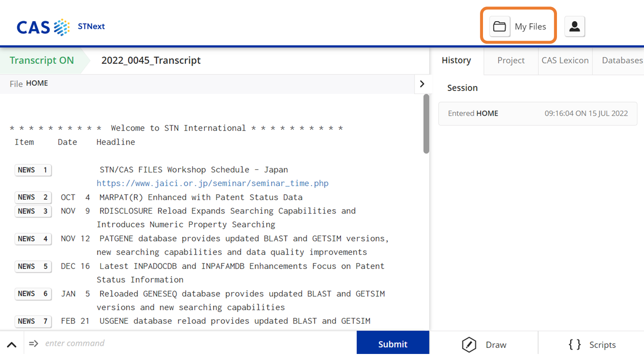This screenshot has width=644, height=362.
Task: Click the transcript vertical scrollbar thumb
Action: click(x=426, y=124)
